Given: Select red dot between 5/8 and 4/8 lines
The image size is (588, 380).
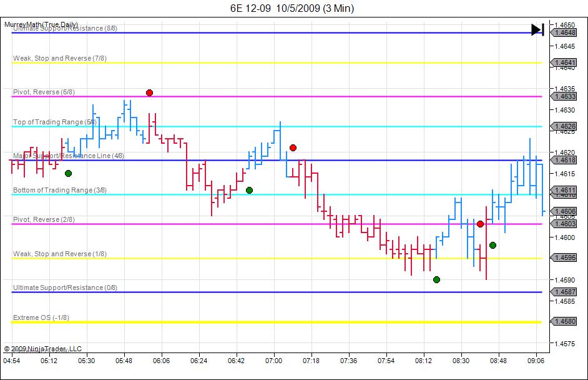Looking at the screenshot, I should (293, 148).
